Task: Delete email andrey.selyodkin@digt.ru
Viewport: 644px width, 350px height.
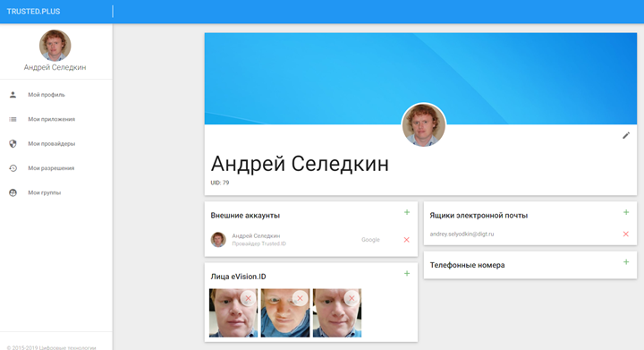Action: [626, 235]
